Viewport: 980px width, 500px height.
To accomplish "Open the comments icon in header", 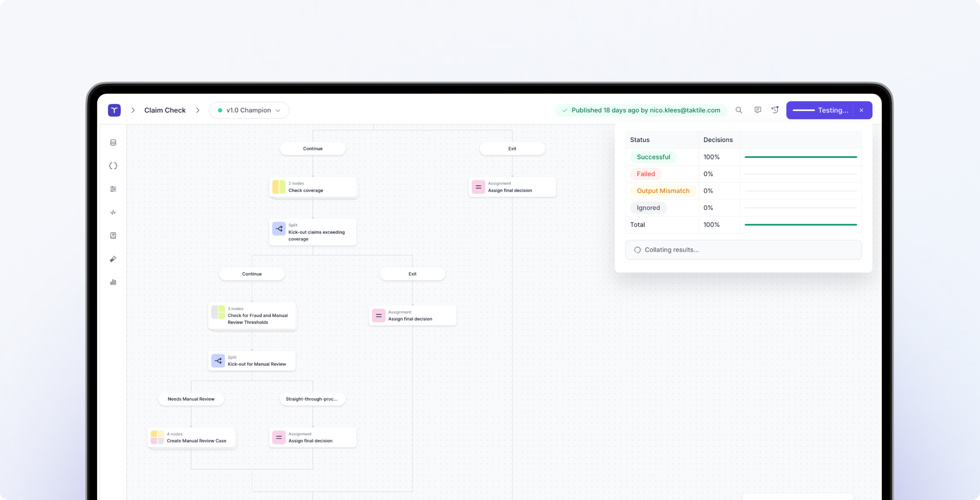I will (757, 110).
